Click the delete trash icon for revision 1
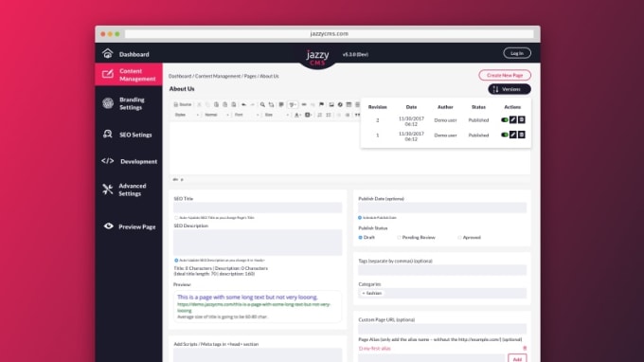This screenshot has width=644, height=362. [x=522, y=135]
